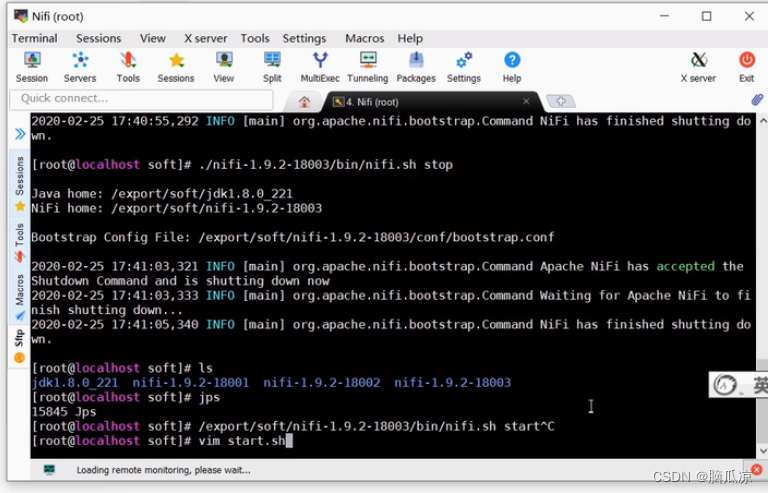
Task: Open the Sftp vertical sidebar tab
Action: point(20,346)
